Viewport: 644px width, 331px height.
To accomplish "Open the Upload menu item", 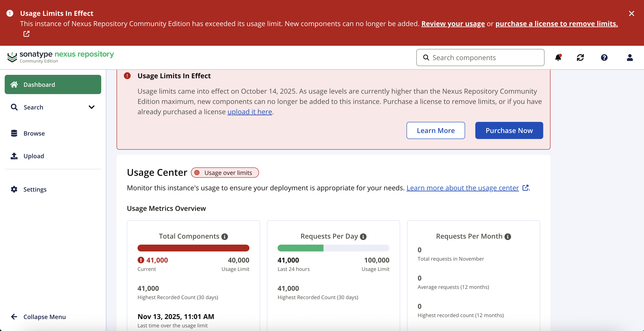I will [53, 156].
